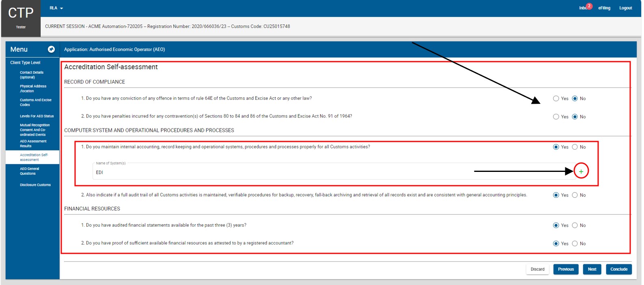Select Yes for penalties incurred question
The image size is (644, 285).
point(556,117)
